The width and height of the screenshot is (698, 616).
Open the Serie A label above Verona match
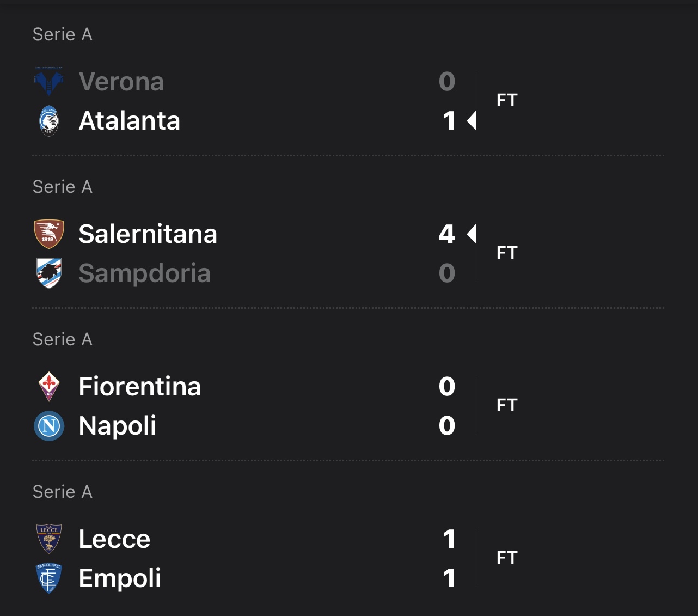(x=63, y=34)
